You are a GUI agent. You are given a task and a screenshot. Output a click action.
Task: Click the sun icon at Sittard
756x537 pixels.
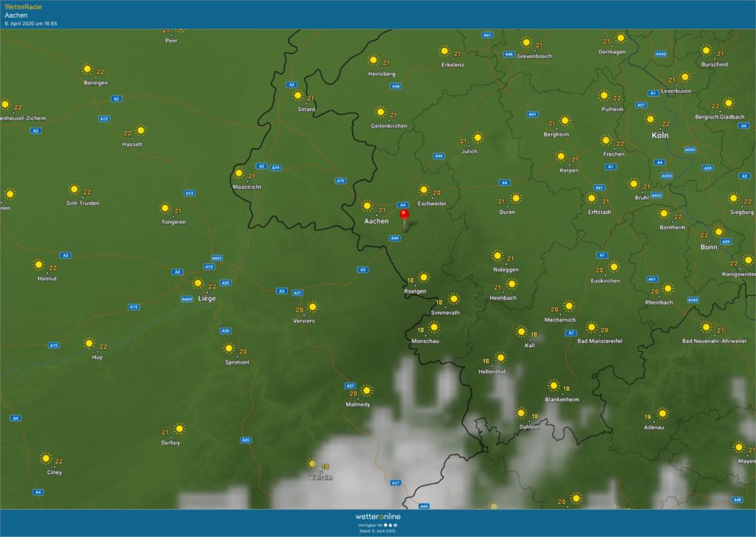click(x=298, y=96)
